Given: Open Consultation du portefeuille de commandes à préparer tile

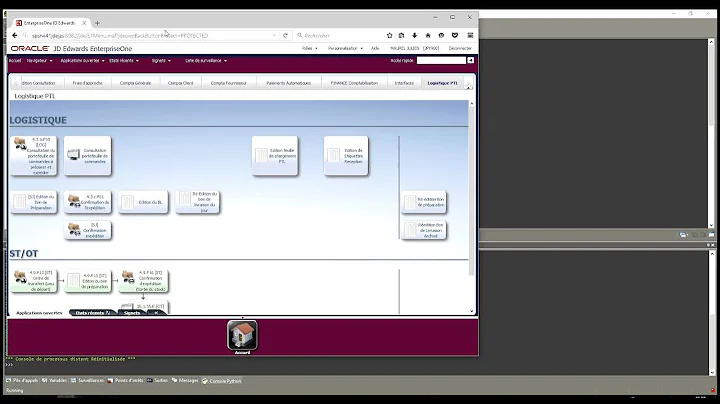Looking at the screenshot, I should click(x=34, y=156).
